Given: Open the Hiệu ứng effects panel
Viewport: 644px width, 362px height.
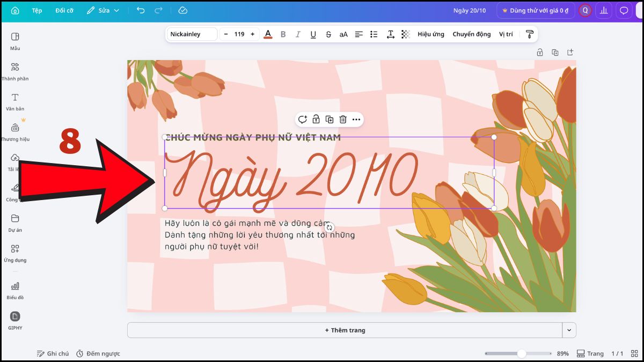Looking at the screenshot, I should pos(431,34).
